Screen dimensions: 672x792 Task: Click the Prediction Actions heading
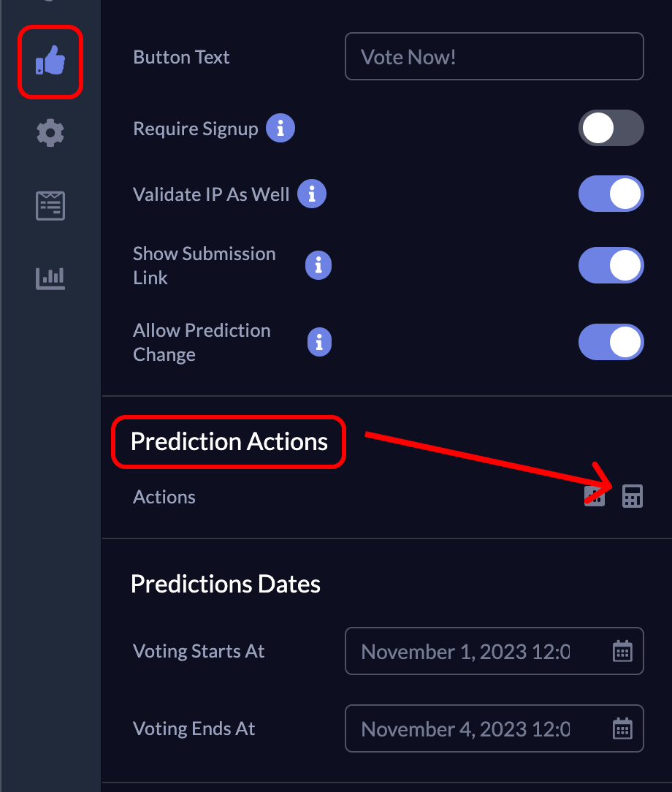pos(229,441)
